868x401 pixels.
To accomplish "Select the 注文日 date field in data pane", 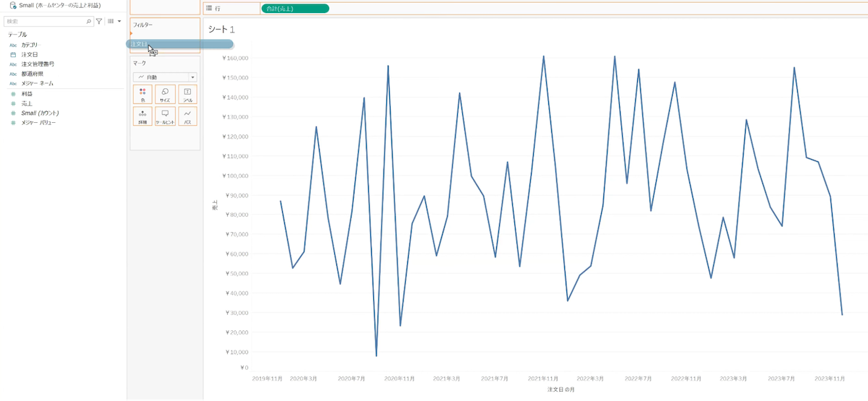I will click(x=30, y=54).
